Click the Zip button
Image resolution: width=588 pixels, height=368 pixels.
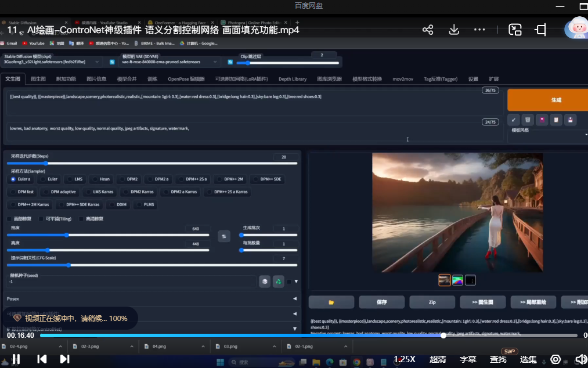point(432,302)
